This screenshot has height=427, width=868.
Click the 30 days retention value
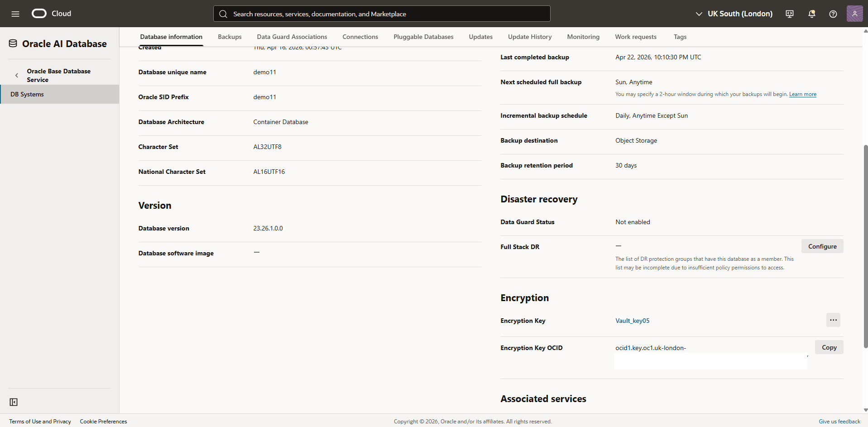pyautogui.click(x=626, y=165)
